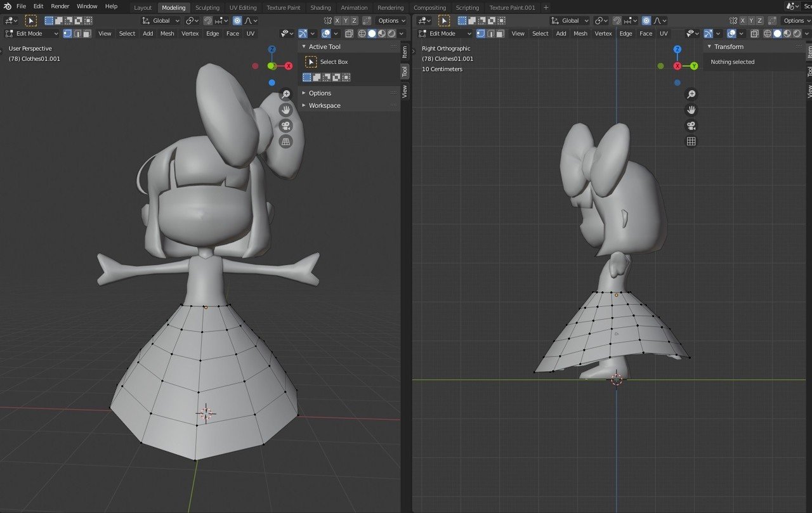Open pivot point dropdown in left viewport
Viewport: 812px width, 513px height.
pos(192,21)
